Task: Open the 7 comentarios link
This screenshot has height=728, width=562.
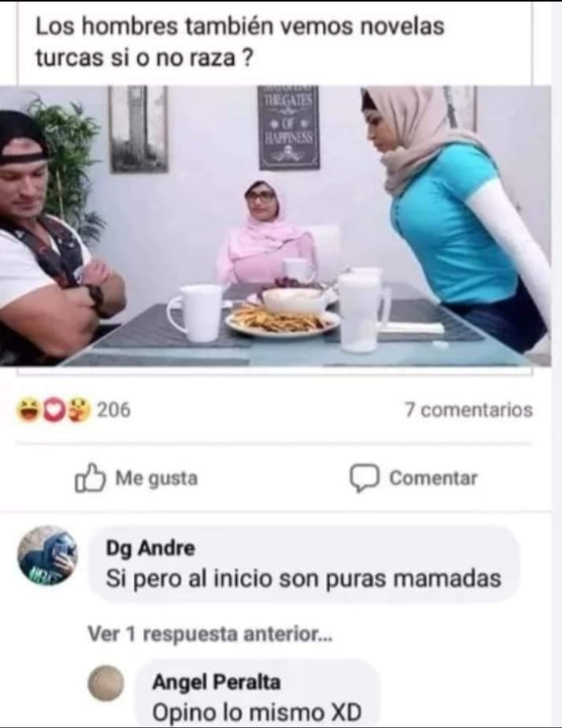Action: coord(469,410)
